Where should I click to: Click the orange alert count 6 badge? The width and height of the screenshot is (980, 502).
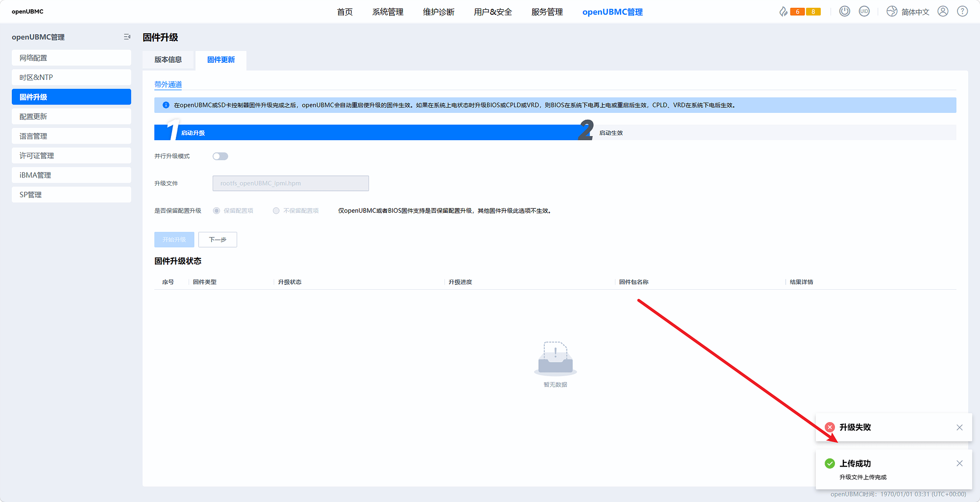tap(797, 12)
